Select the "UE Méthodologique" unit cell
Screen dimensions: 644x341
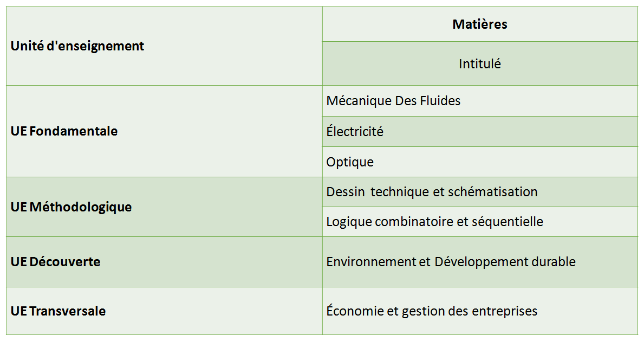[x=71, y=207]
